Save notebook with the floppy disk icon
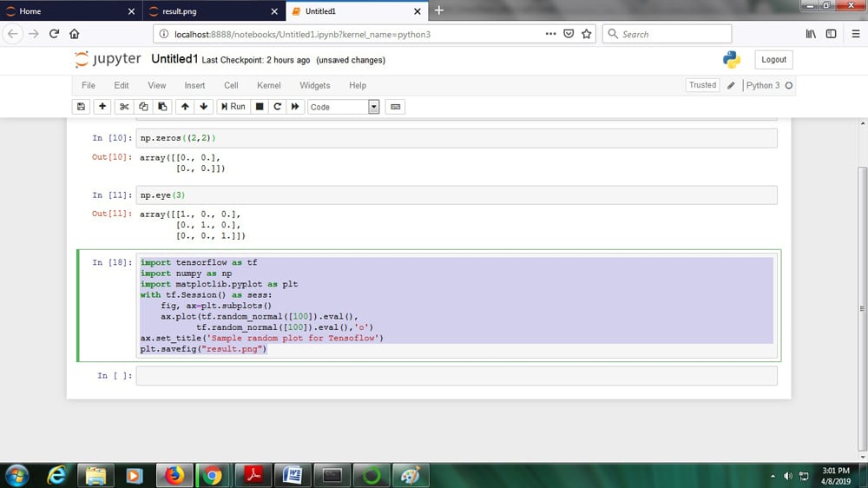This screenshot has height=488, width=868. point(82,107)
